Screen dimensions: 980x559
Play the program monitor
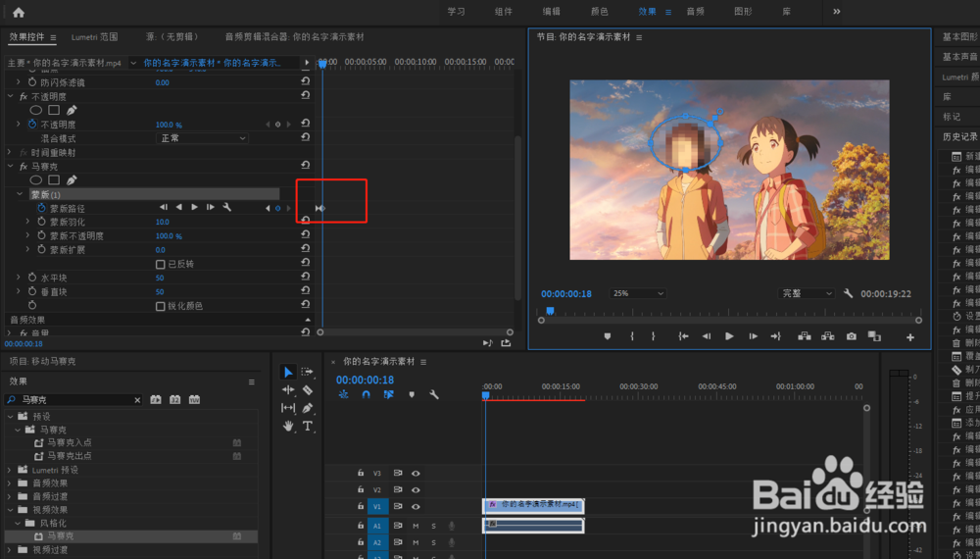click(729, 336)
